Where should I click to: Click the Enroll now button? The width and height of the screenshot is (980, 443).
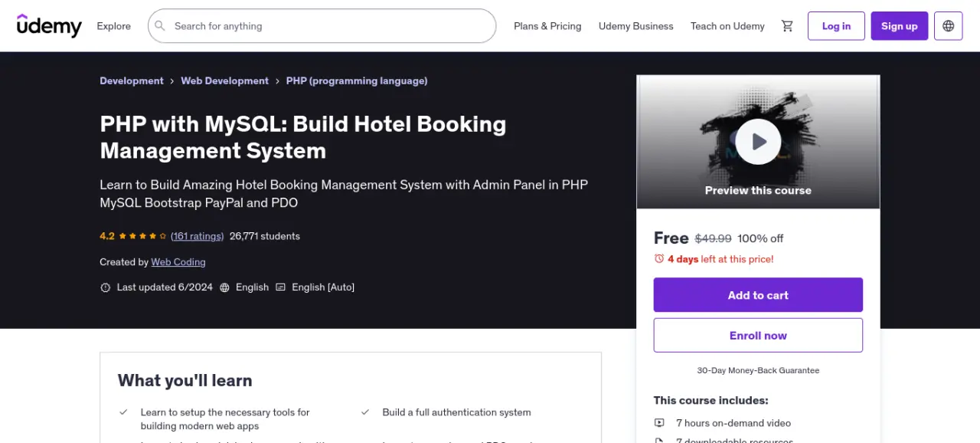click(758, 336)
